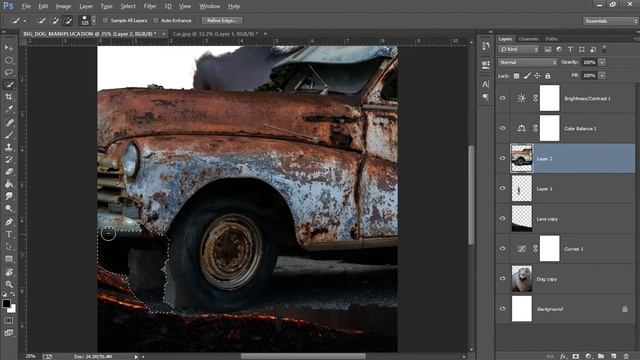Open the Opacity slider arrow
The image size is (640, 360).
point(602,62)
